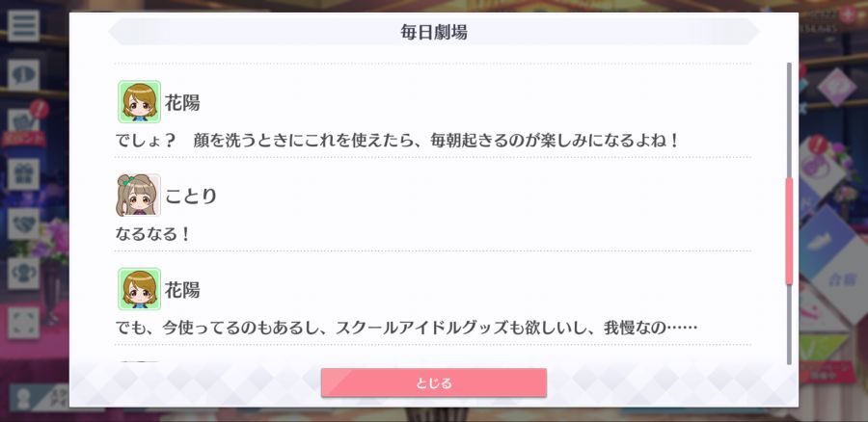The height and width of the screenshot is (422, 868).
Task: Click the ことり speaker name label
Action: click(191, 196)
